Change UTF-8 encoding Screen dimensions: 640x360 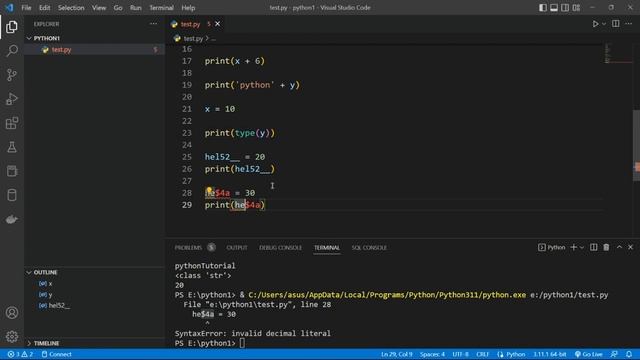point(460,354)
